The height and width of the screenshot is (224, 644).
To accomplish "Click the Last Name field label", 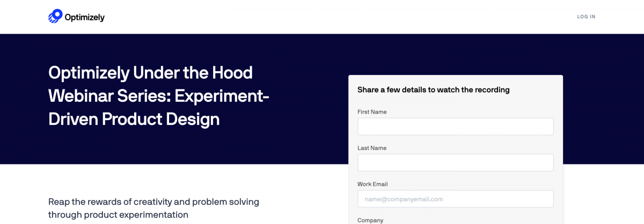I will (x=372, y=148).
